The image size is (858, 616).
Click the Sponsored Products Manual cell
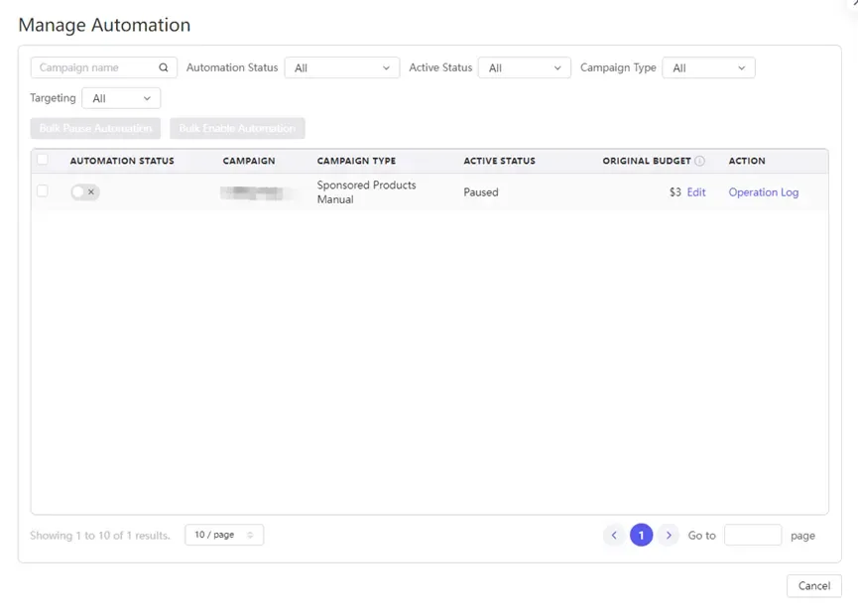pos(367,192)
